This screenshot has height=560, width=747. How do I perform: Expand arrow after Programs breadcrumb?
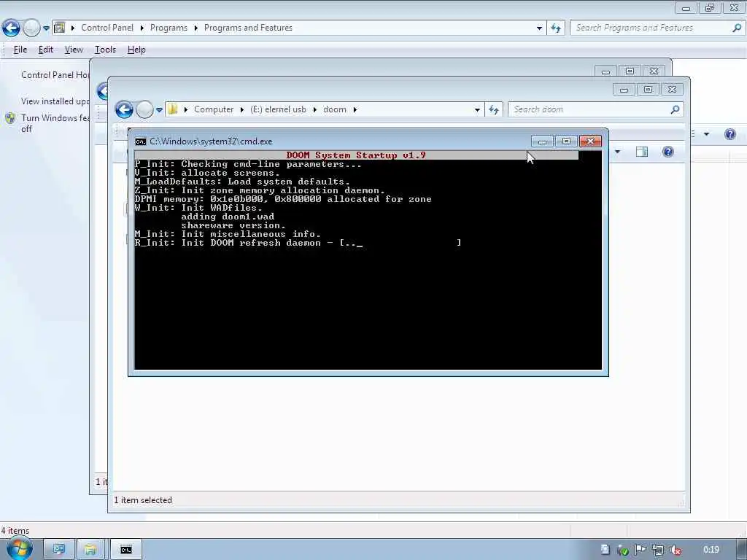click(196, 28)
